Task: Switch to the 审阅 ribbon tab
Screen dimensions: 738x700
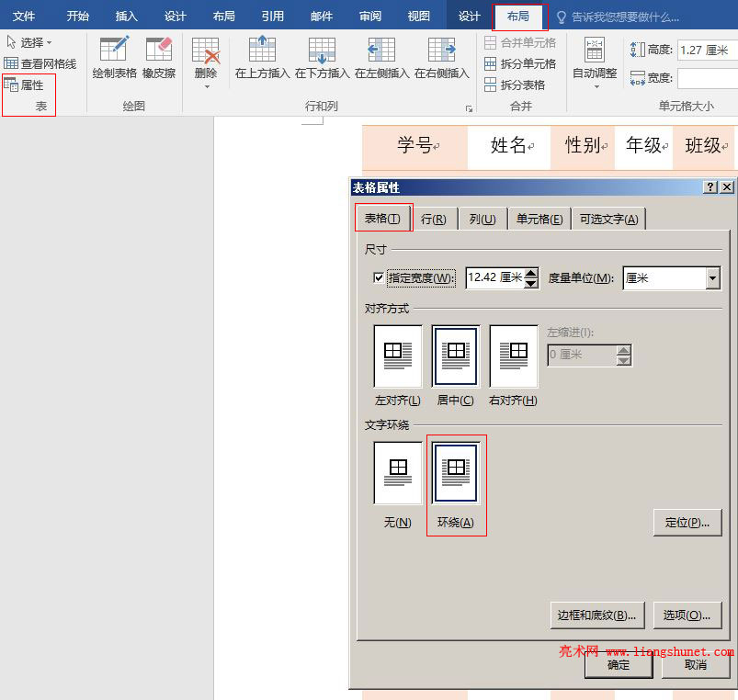Action: pyautogui.click(x=370, y=17)
